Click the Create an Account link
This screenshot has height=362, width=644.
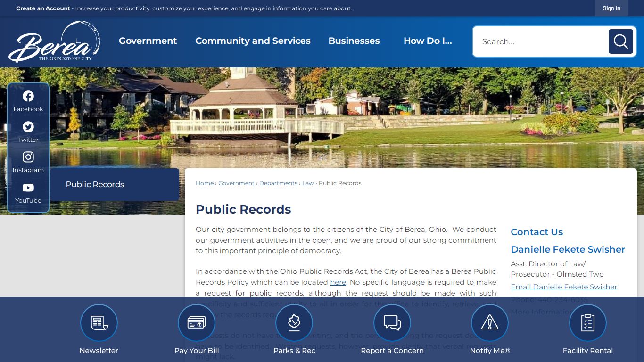point(43,8)
